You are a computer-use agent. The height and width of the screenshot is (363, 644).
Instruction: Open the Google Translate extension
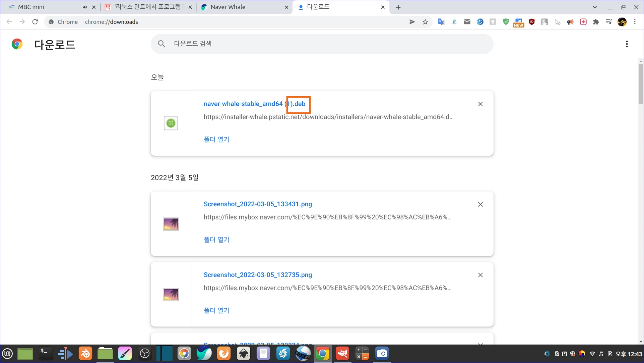(441, 22)
